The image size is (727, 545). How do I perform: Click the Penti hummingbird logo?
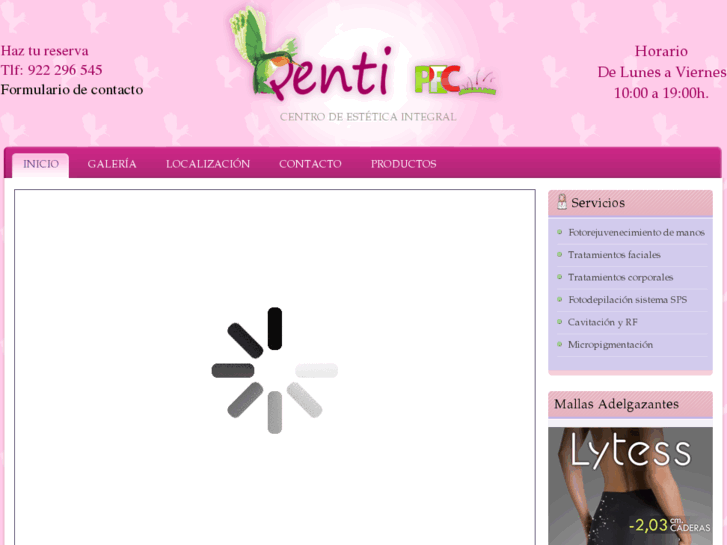tap(312, 54)
